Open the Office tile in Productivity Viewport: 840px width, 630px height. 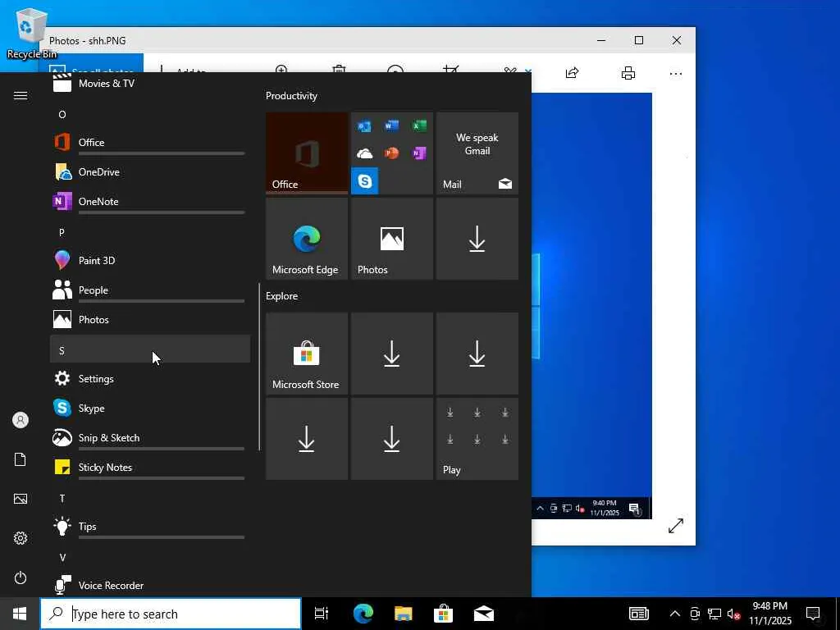tap(307, 153)
